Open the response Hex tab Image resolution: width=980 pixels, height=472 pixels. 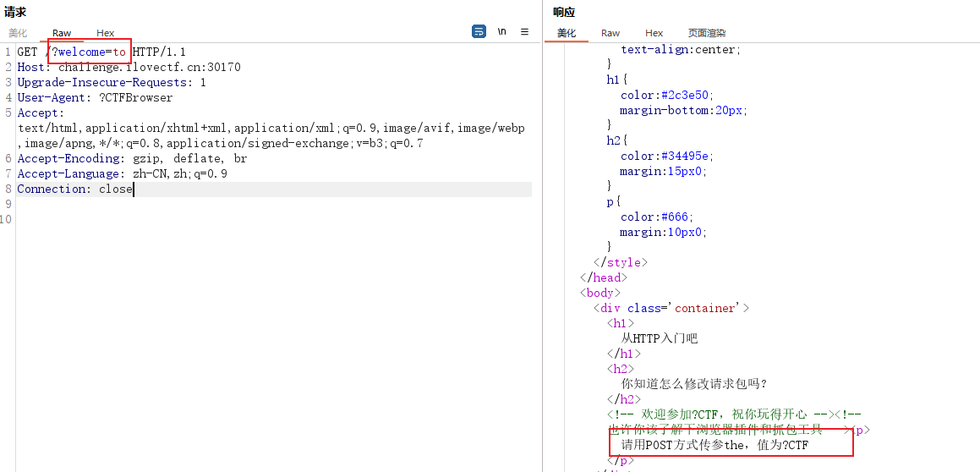654,33
